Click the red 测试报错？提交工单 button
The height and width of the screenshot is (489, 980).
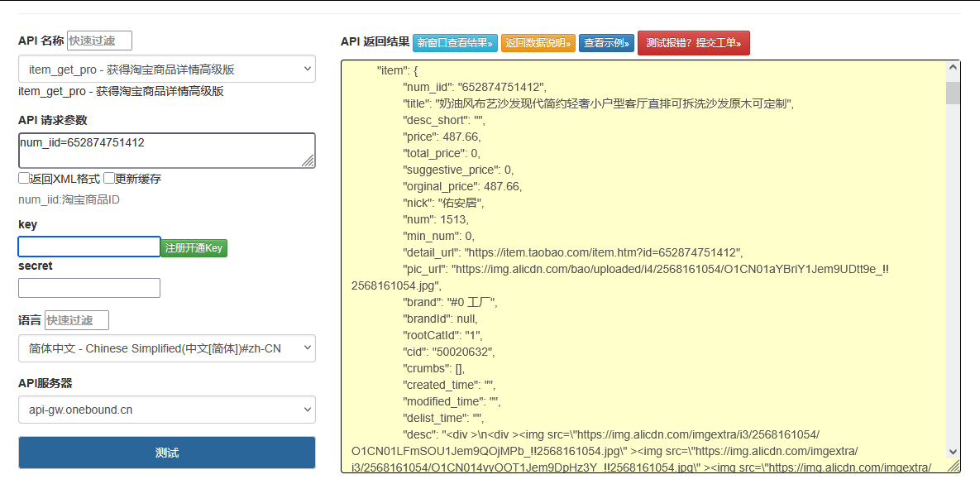(693, 43)
